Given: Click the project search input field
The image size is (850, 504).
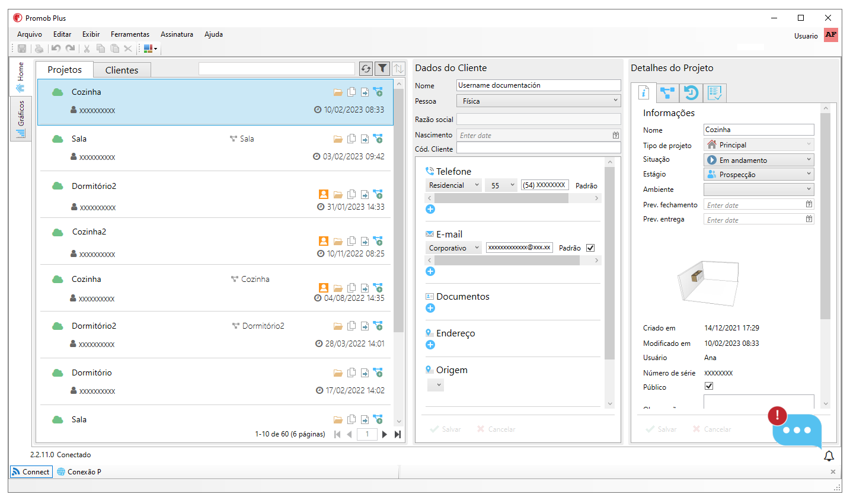Looking at the screenshot, I should [277, 69].
